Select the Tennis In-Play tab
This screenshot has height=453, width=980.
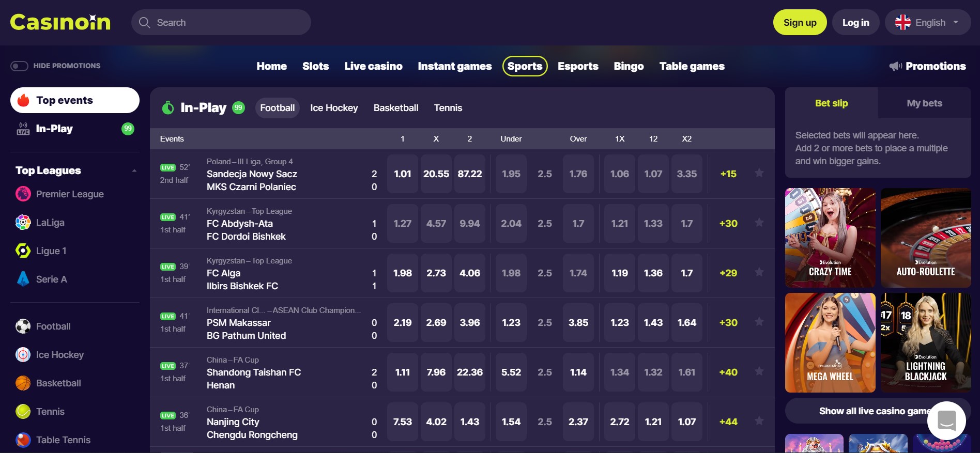448,108
